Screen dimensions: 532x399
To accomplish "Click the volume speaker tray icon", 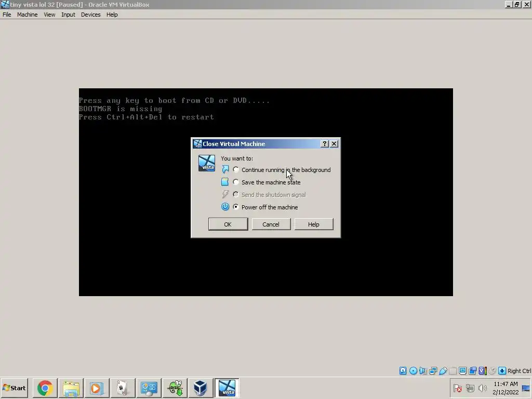I will [x=482, y=388].
